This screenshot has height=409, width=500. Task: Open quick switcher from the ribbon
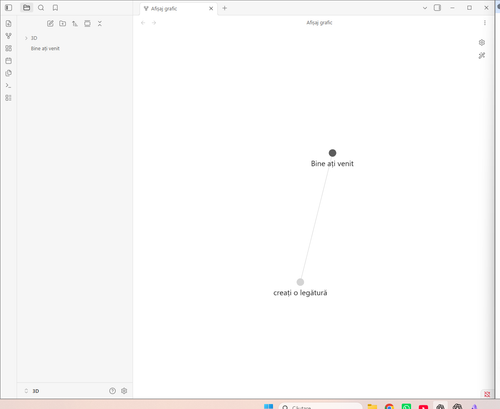[9, 23]
